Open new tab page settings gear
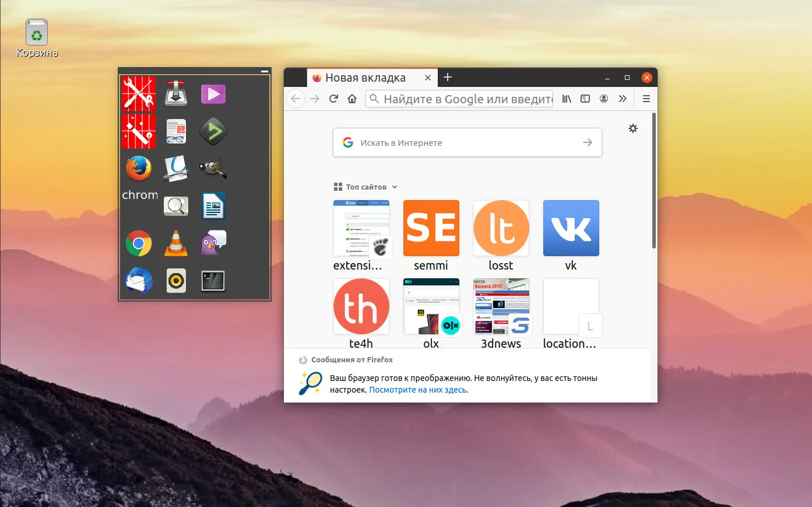 point(633,128)
